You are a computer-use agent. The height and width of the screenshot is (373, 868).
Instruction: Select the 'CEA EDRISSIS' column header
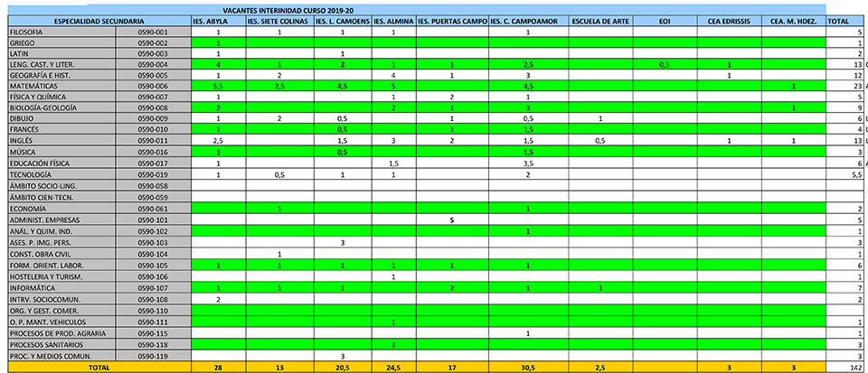point(729,22)
